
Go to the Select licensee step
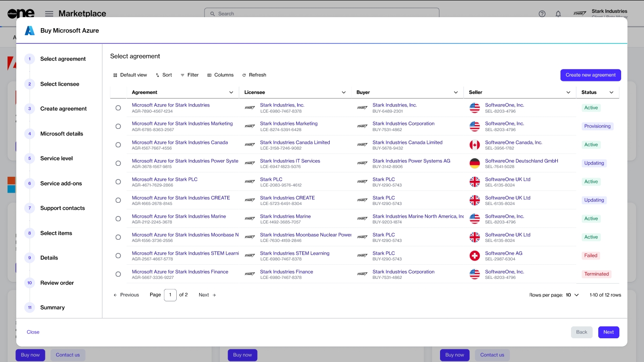coord(60,84)
